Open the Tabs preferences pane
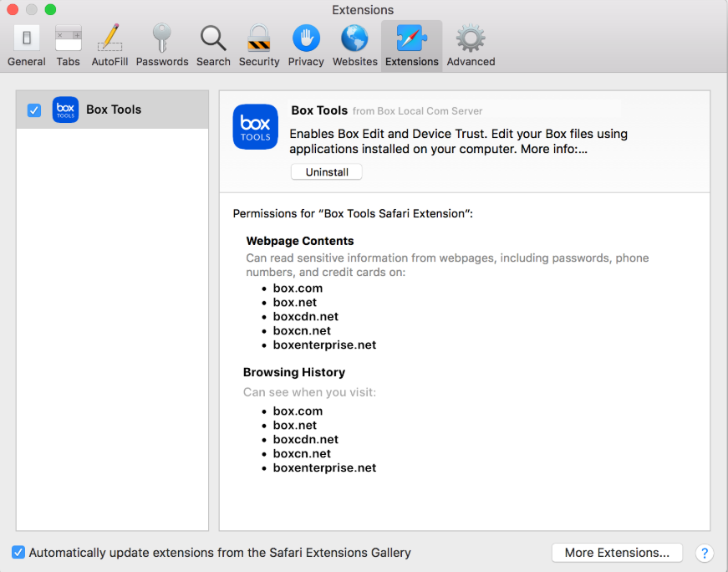The width and height of the screenshot is (728, 572). tap(69, 46)
